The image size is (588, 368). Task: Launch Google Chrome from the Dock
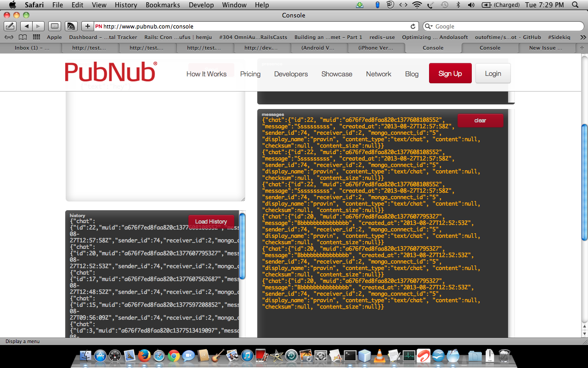[174, 356]
